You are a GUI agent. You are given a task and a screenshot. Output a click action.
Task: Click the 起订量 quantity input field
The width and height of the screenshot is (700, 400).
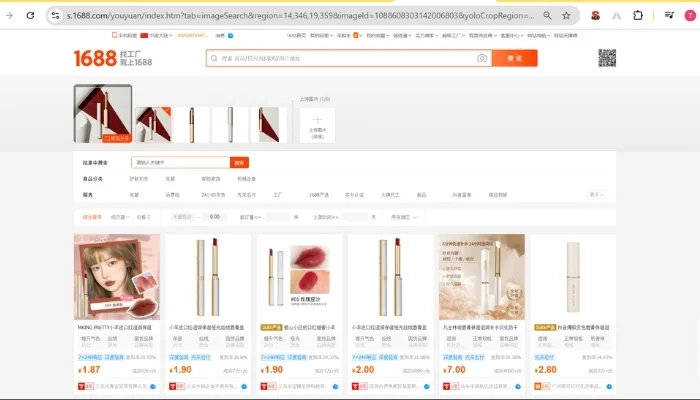coord(277,217)
